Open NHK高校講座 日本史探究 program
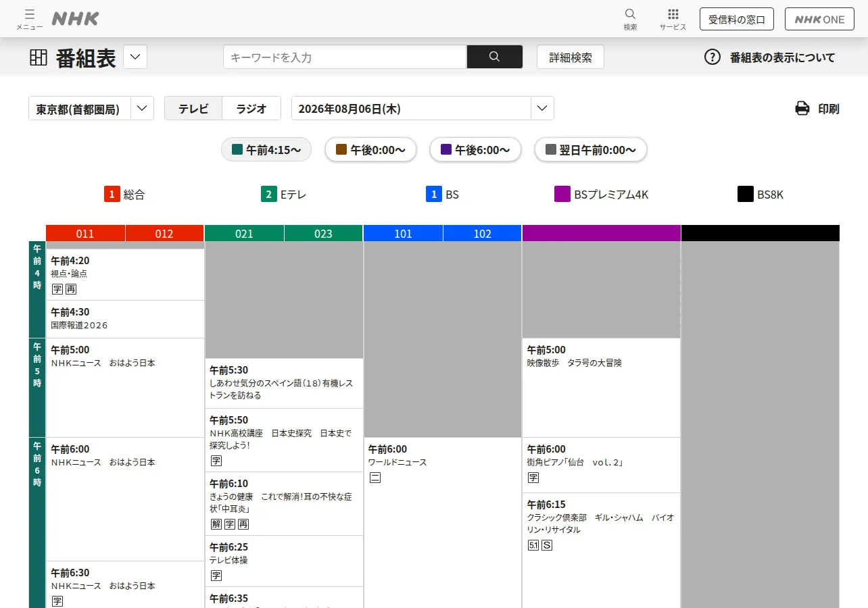This screenshot has width=868, height=608. (x=284, y=440)
